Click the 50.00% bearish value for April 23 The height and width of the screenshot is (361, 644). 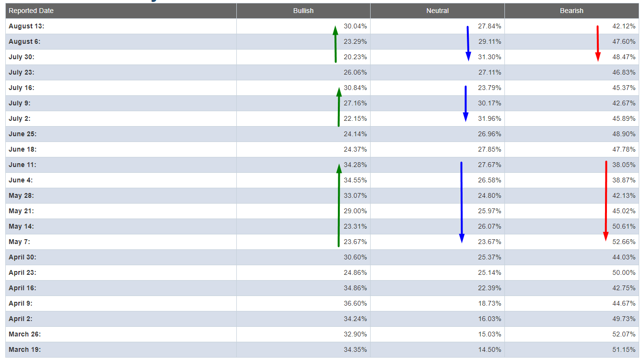(624, 272)
